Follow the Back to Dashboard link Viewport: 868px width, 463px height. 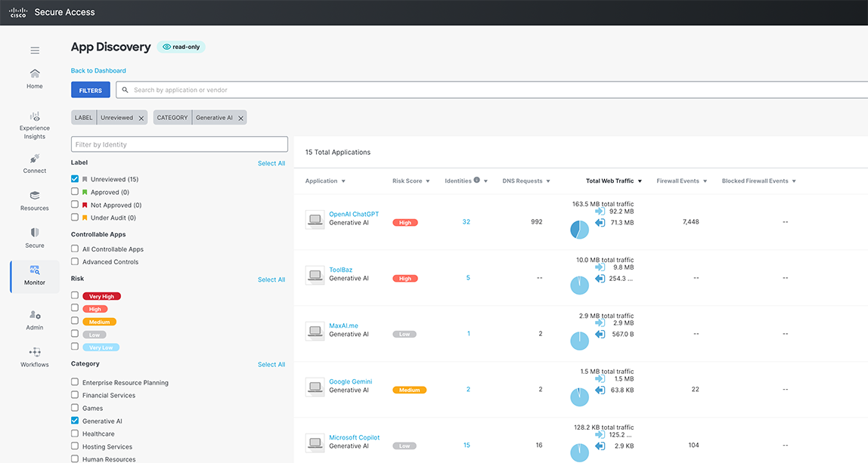[98, 71]
